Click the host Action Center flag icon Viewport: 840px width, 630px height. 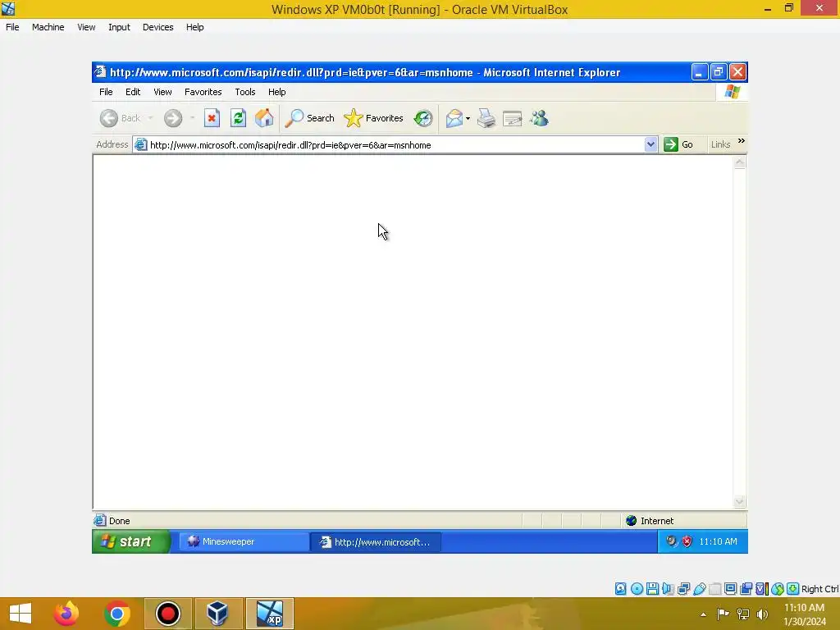(723, 614)
